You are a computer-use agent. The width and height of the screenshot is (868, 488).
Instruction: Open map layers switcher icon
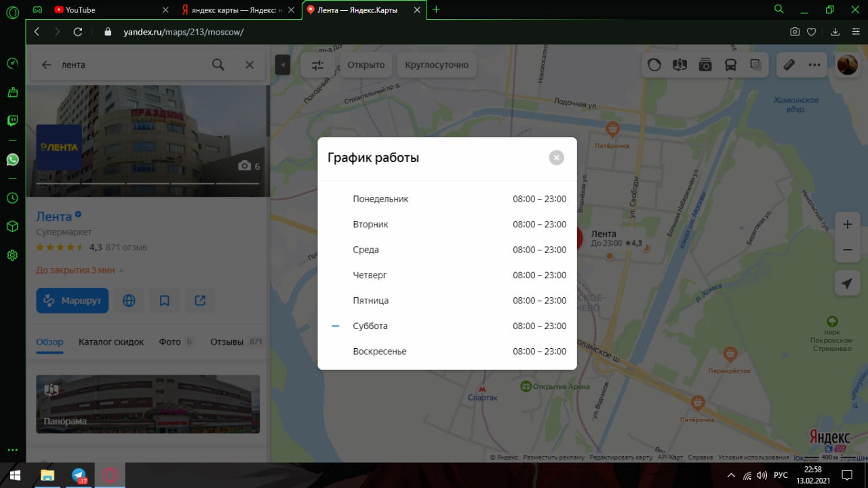pos(756,65)
